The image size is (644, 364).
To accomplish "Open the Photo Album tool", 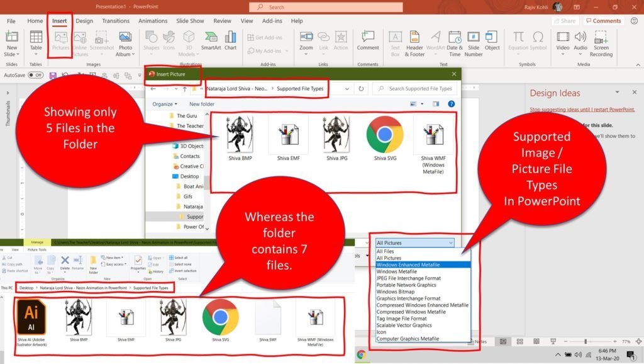I will [x=125, y=43].
